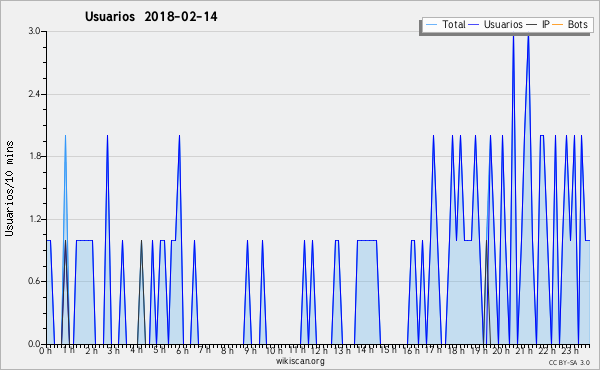Click the 'Bots' legend entry
The width and height of the screenshot is (600, 370).
[x=577, y=24]
